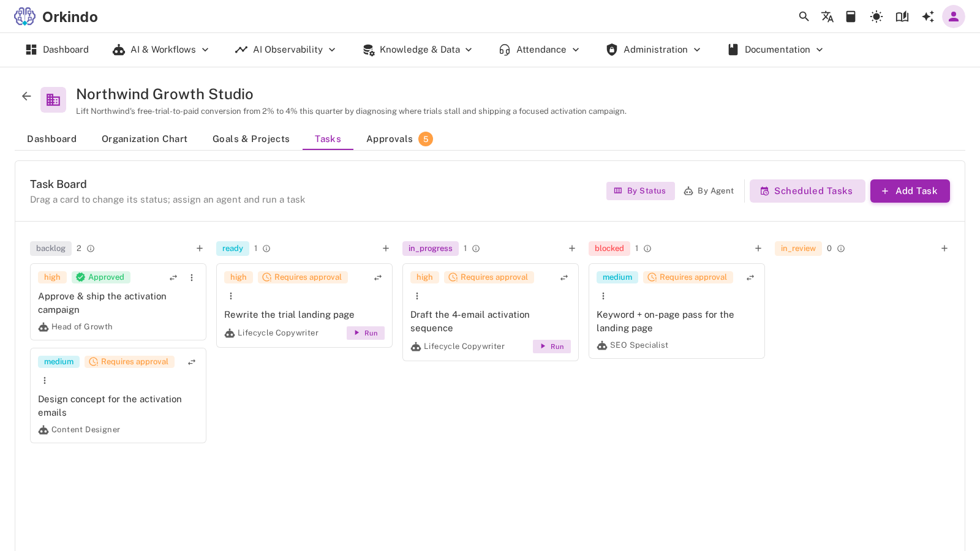Go back using the left arrow

[x=26, y=96]
